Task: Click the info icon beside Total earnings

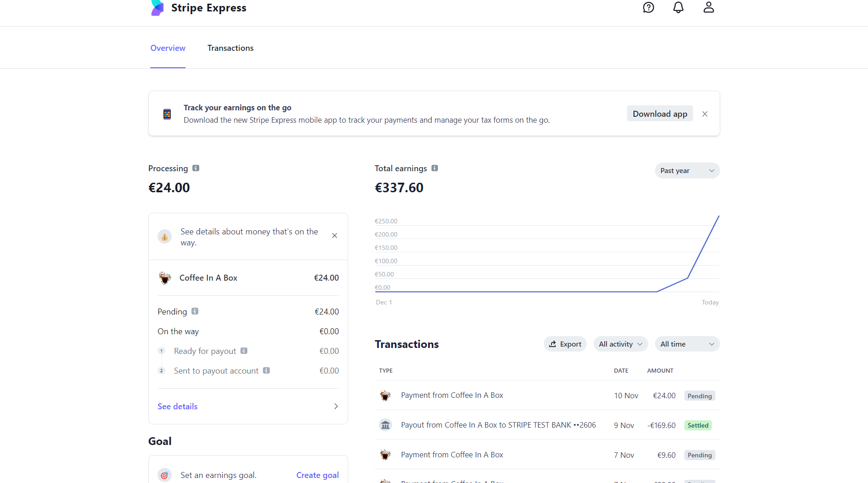Action: (x=434, y=168)
